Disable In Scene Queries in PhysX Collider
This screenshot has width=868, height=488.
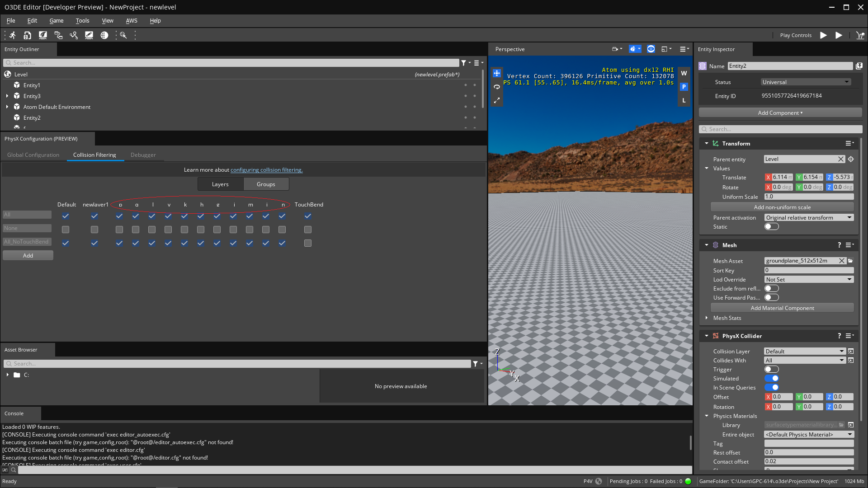771,387
